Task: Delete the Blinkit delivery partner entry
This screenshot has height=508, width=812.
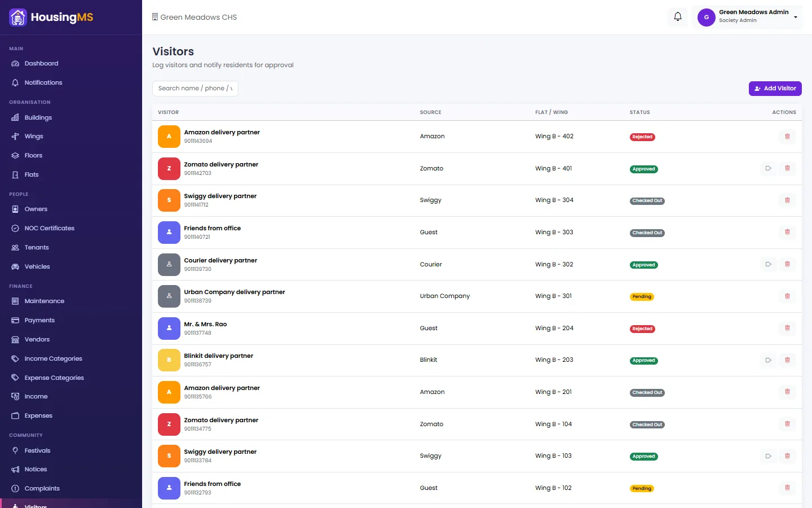Action: tap(787, 360)
